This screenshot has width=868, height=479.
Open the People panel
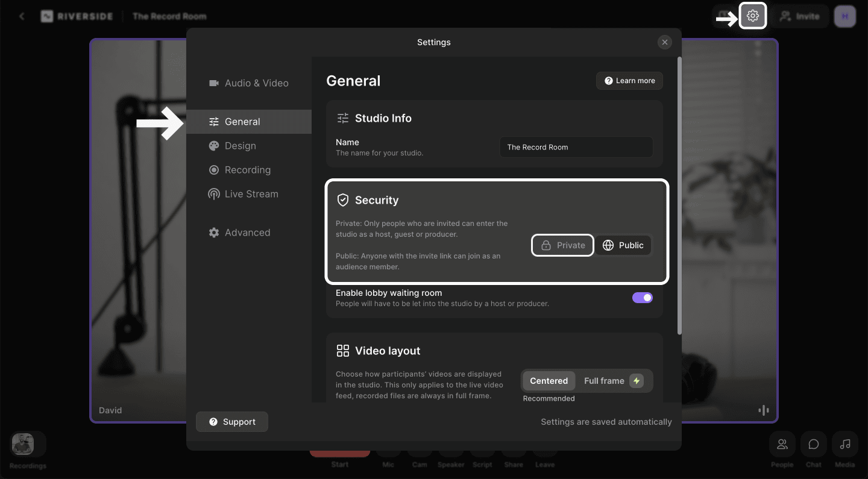click(x=782, y=445)
